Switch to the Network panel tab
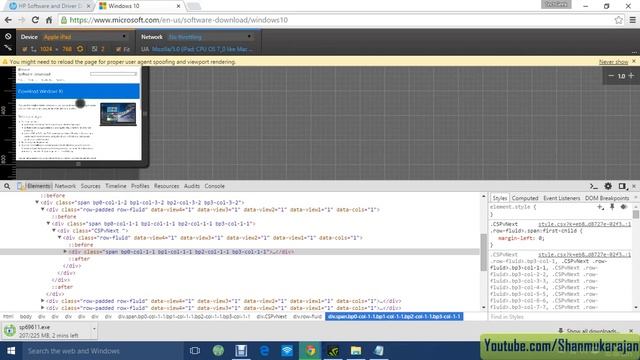 pos(65,186)
